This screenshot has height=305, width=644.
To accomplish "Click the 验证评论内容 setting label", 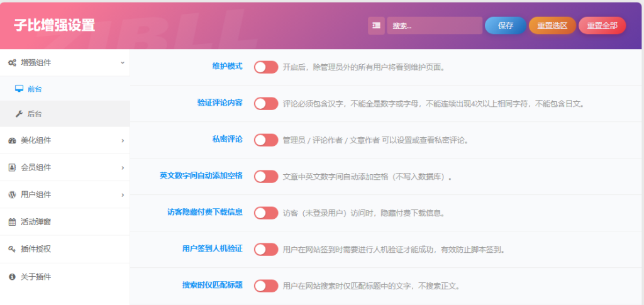I will pos(219,103).
